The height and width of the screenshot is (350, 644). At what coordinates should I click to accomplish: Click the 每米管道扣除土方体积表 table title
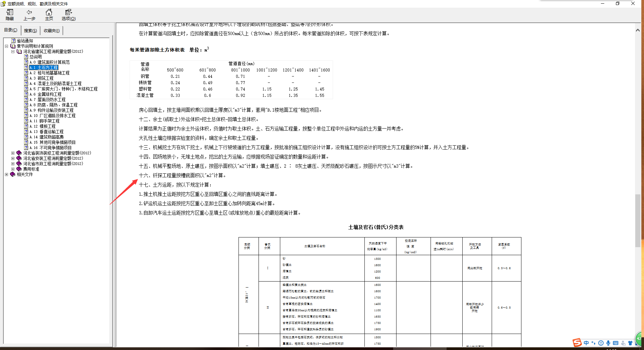pyautogui.click(x=157, y=50)
